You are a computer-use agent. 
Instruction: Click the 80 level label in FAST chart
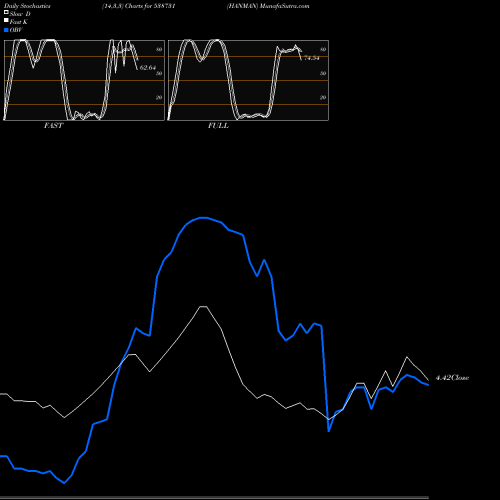click(159, 49)
